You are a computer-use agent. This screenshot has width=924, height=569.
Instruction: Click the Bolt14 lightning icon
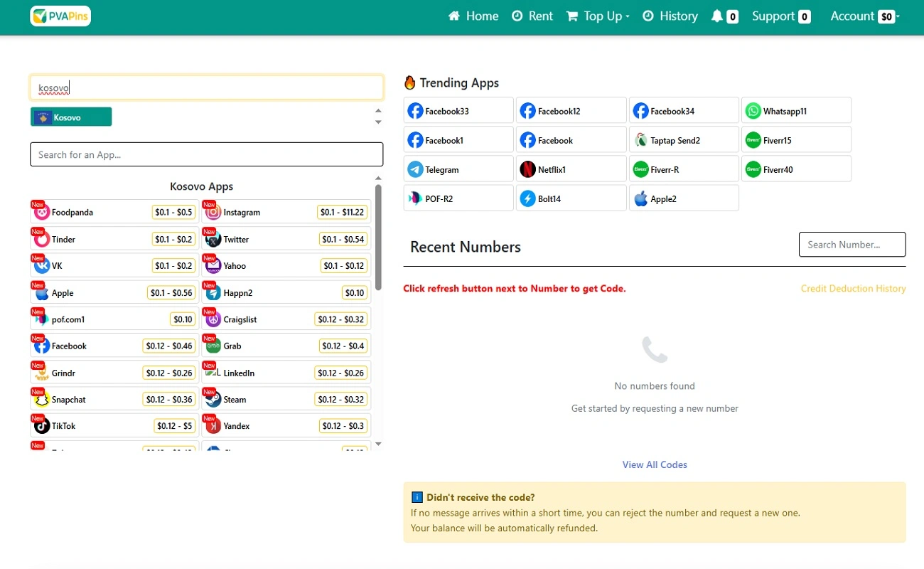[527, 198]
